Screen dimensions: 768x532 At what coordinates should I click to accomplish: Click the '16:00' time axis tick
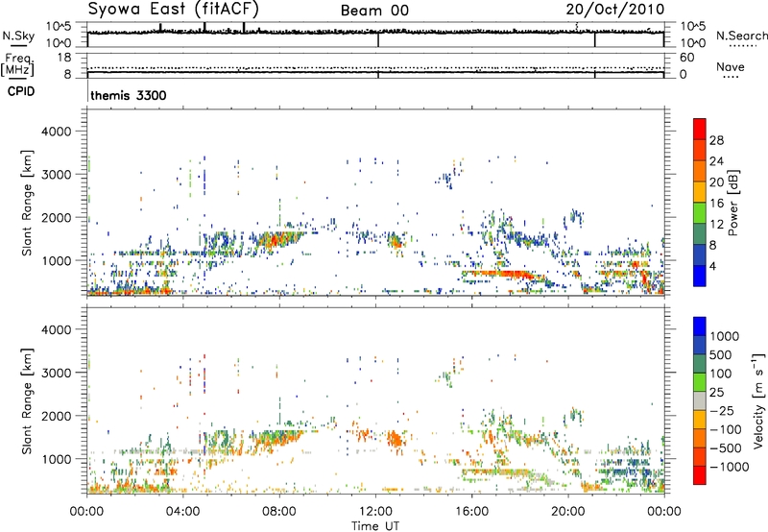[471, 512]
